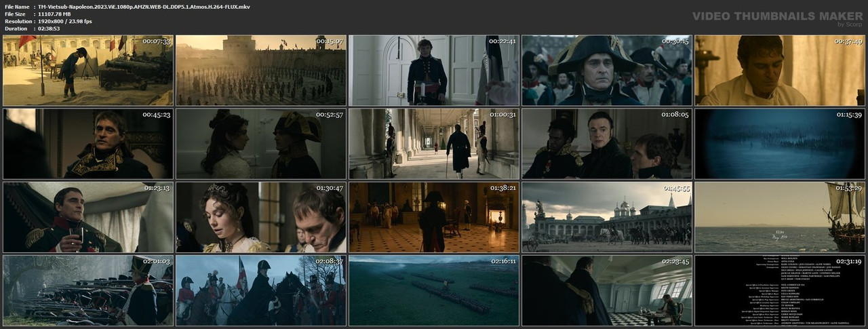Pick the thumbnail timestamped 01:53:29
Viewport: 868px width, 329px height.
(780, 216)
